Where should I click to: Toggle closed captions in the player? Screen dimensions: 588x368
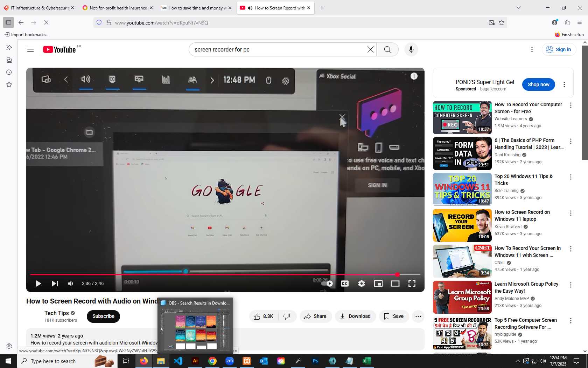pyautogui.click(x=345, y=284)
